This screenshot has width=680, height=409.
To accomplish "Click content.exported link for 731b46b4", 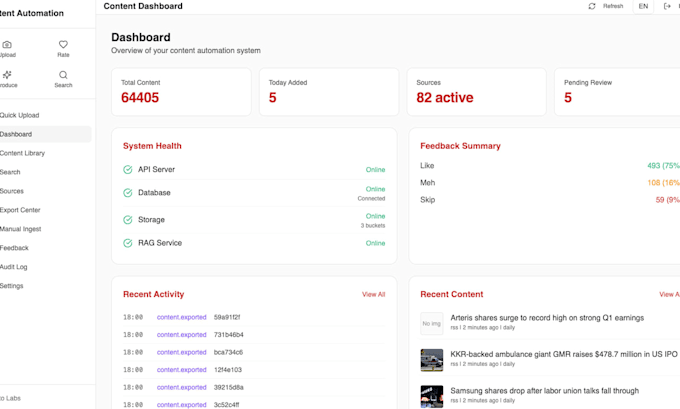I will point(181,335).
